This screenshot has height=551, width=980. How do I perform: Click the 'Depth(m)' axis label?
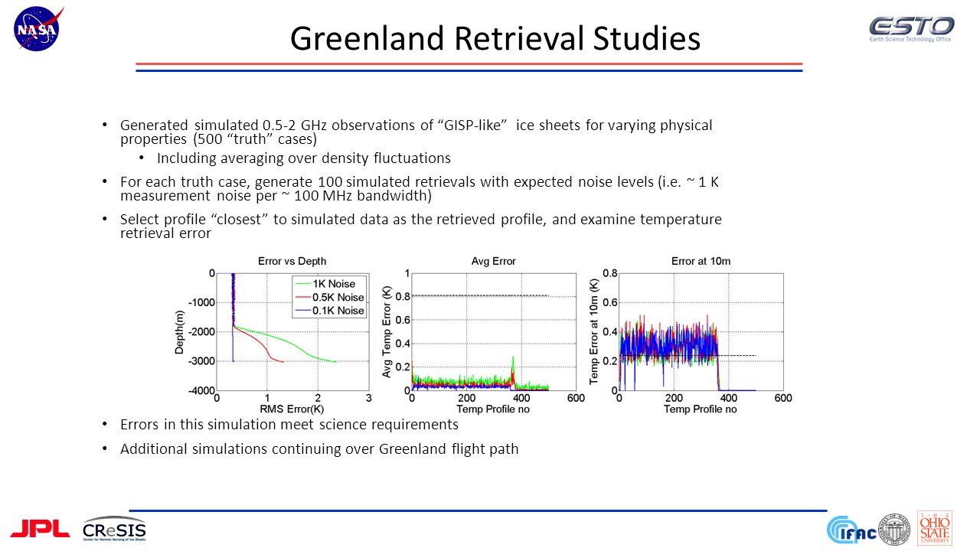click(x=181, y=331)
